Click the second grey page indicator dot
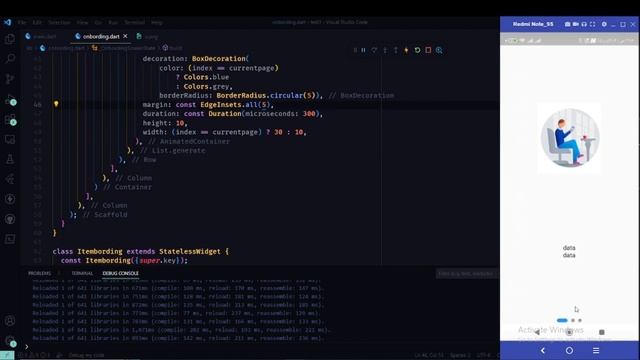The width and height of the screenshot is (640, 360). point(573,320)
